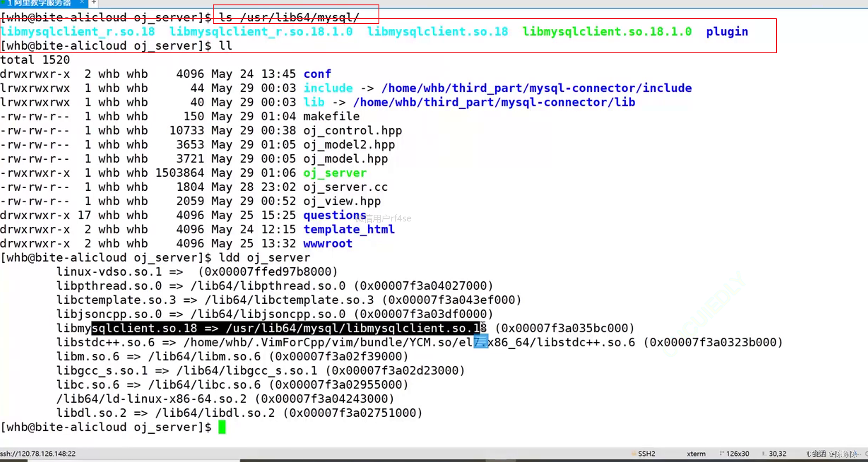This screenshot has height=462, width=868.
Task: Click the ll command text
Action: tap(226, 46)
